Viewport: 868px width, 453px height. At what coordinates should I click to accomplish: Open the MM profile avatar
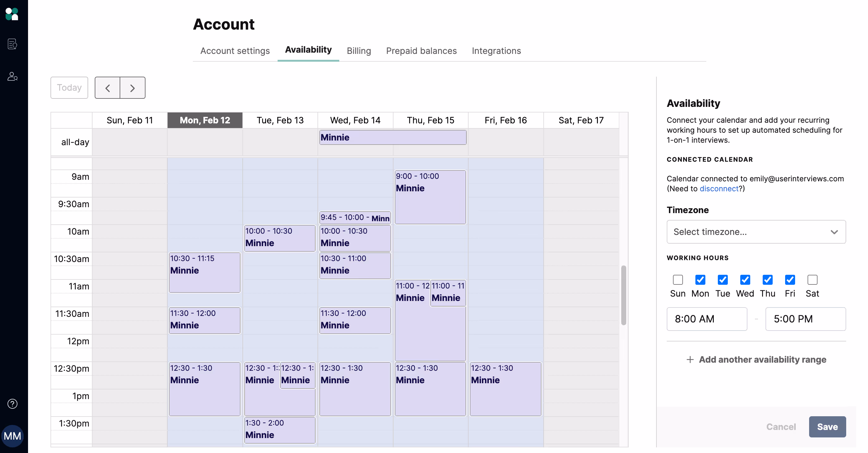click(12, 436)
